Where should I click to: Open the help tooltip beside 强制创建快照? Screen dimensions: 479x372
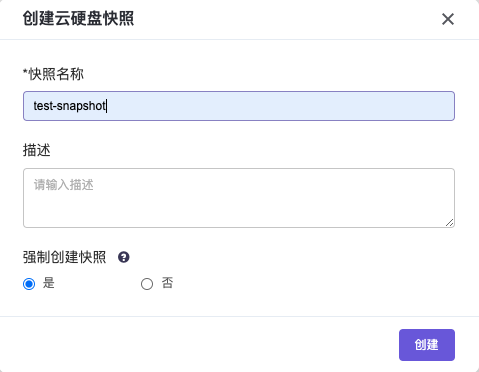(x=124, y=257)
